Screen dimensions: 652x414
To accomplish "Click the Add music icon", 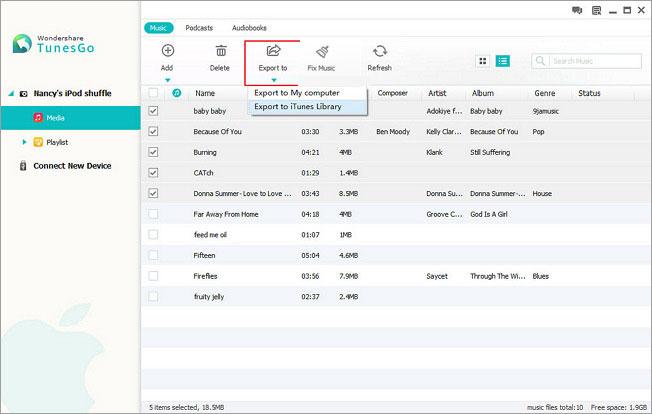I will tap(167, 51).
